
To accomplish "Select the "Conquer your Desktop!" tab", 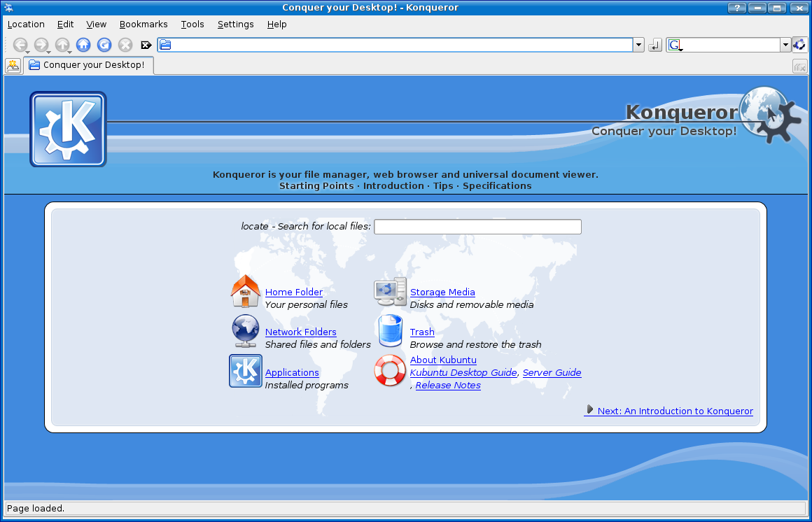I will pos(88,65).
